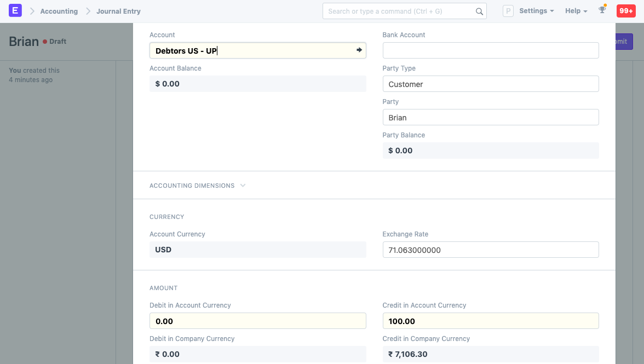Click the Party field containing Brian
This screenshot has width=644, height=364.
click(x=490, y=118)
